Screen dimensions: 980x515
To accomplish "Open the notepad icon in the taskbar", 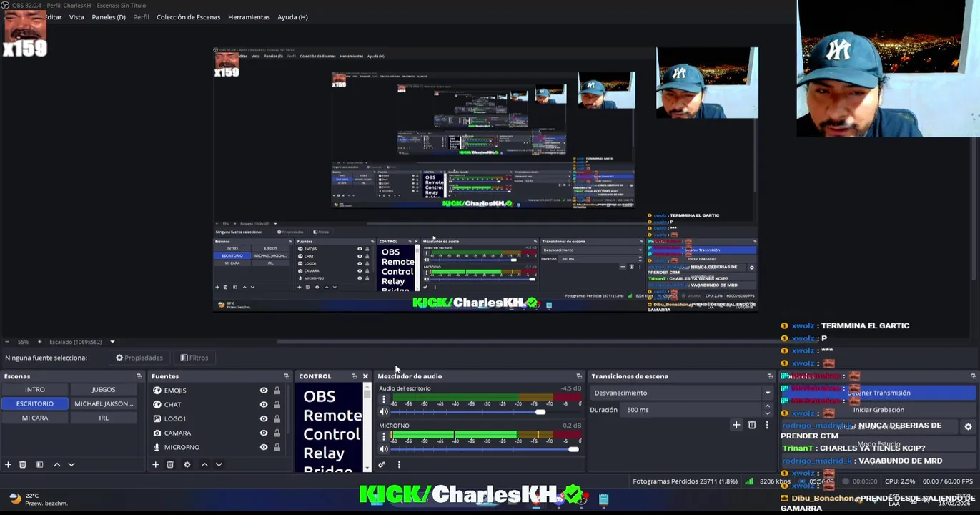I will [x=603, y=499].
